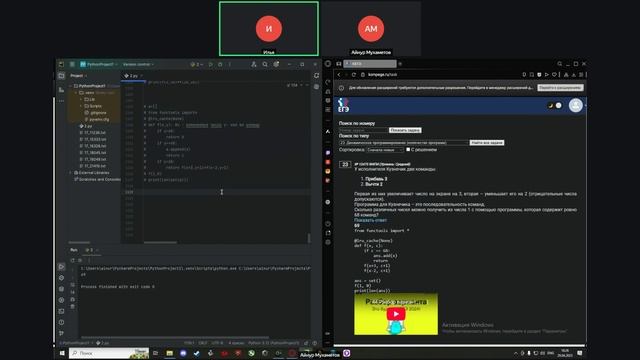
Task: Select the 2.py editor tab
Action: point(132,76)
